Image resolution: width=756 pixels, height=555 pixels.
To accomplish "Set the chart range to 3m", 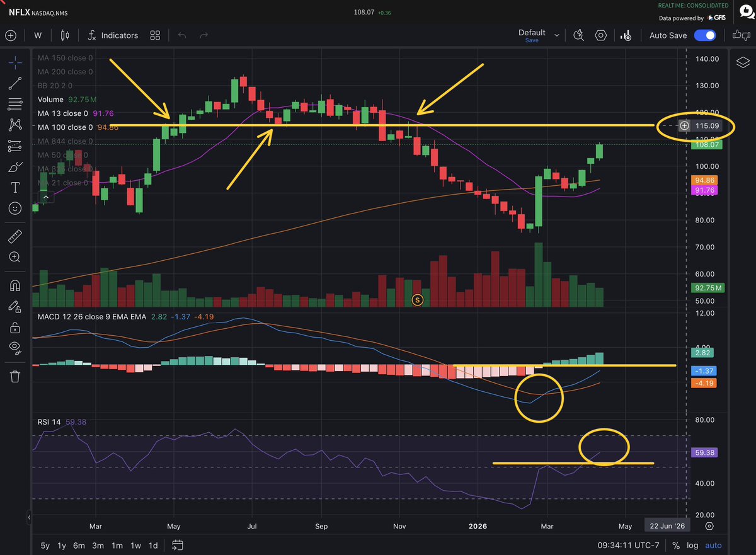I will pos(98,545).
